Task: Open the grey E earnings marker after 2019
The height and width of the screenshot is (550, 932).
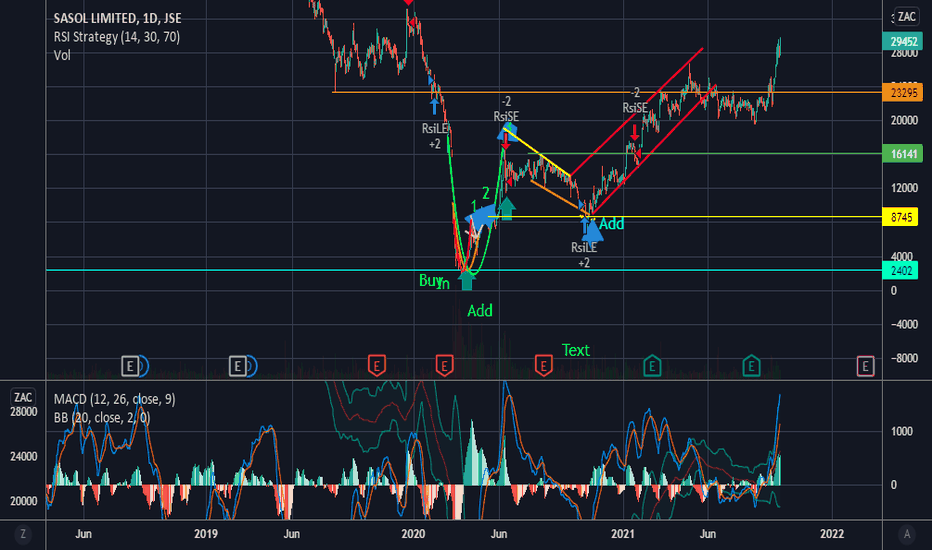Action: (238, 366)
